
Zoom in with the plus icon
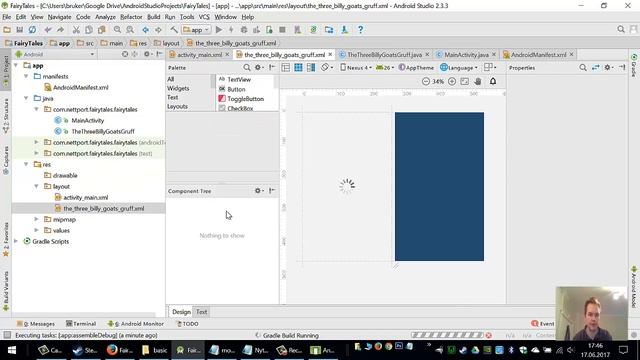(452, 81)
